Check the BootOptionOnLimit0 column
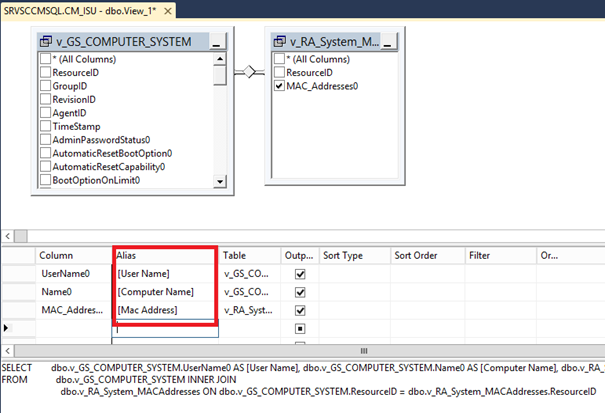This screenshot has width=605, height=413. point(46,180)
